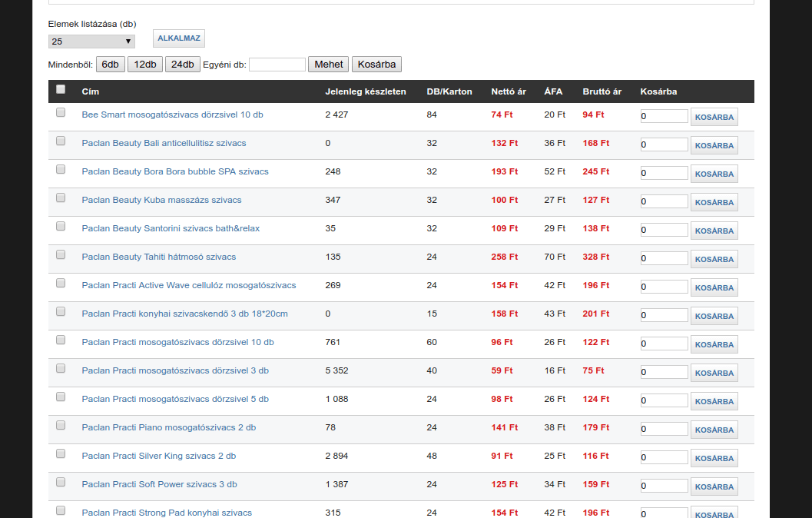Click the Jelenleg készleten column header
Image resolution: width=812 pixels, height=518 pixels.
(x=366, y=91)
